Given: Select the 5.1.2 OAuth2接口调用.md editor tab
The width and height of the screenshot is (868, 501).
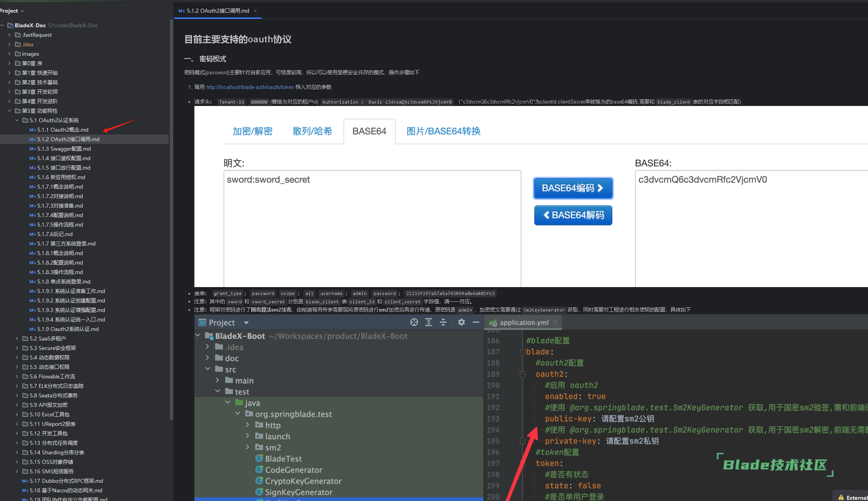Looking at the screenshot, I should click(x=218, y=11).
